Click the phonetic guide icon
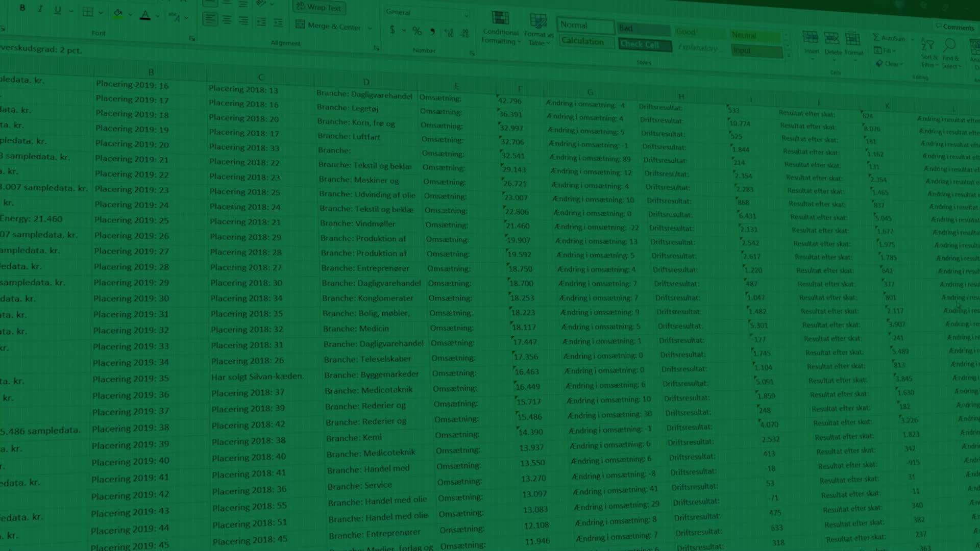 click(x=175, y=17)
